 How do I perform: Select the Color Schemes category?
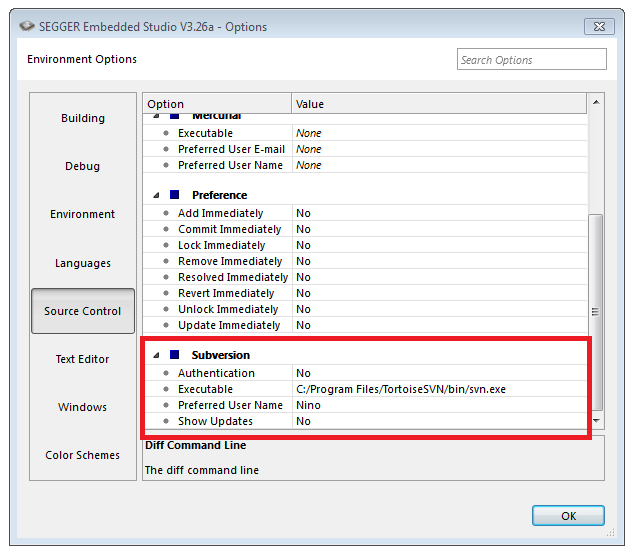(83, 455)
